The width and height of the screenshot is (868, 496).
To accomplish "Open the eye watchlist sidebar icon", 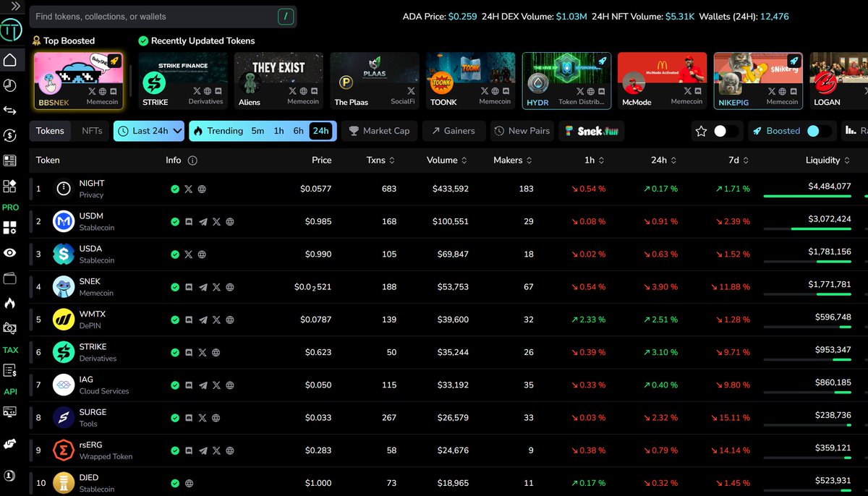I will click(10, 253).
